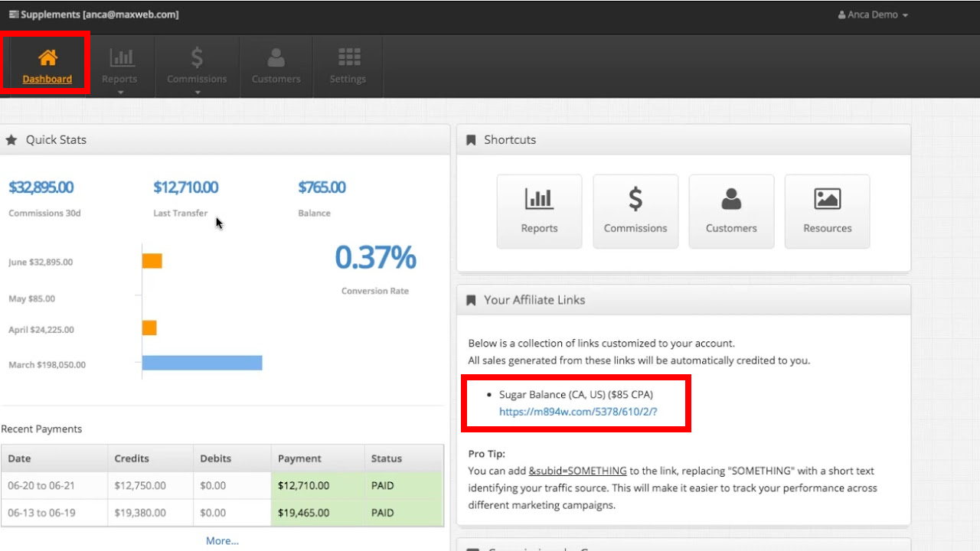Open the m894w.com Sugar Balance affiliate link

tap(578, 412)
